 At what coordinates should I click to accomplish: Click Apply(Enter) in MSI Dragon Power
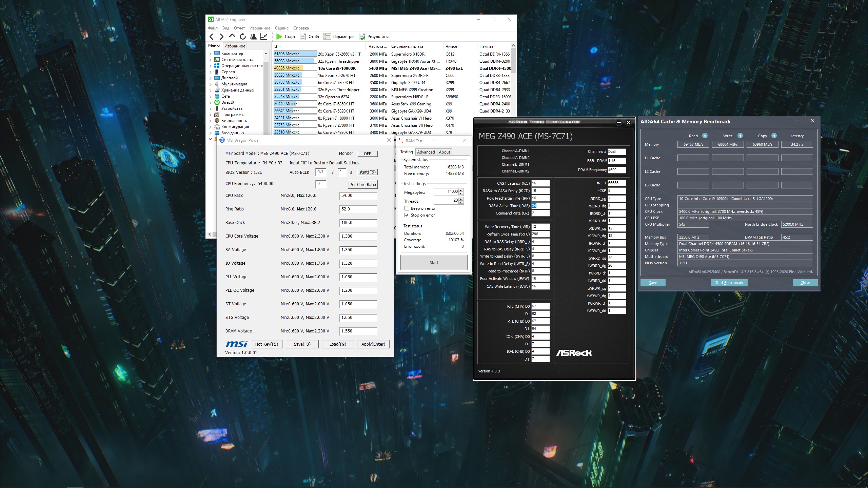(x=373, y=344)
